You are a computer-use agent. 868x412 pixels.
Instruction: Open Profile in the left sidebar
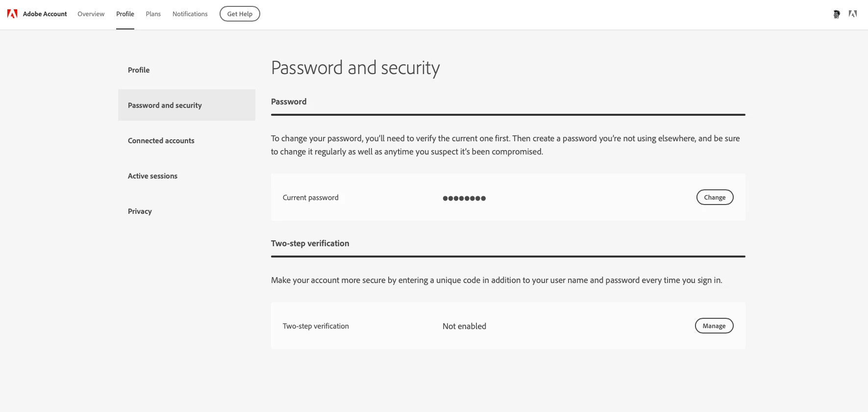click(x=139, y=70)
